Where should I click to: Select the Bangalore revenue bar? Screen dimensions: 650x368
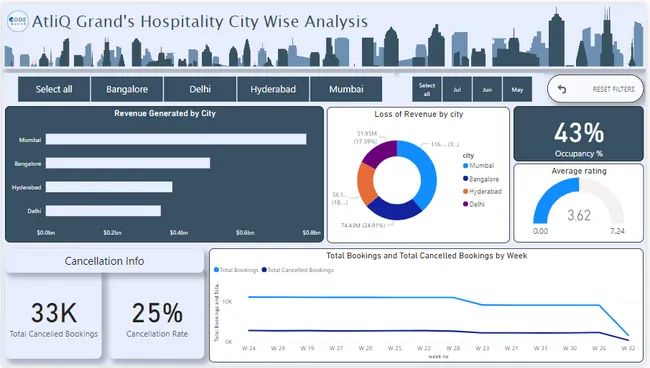(x=128, y=163)
